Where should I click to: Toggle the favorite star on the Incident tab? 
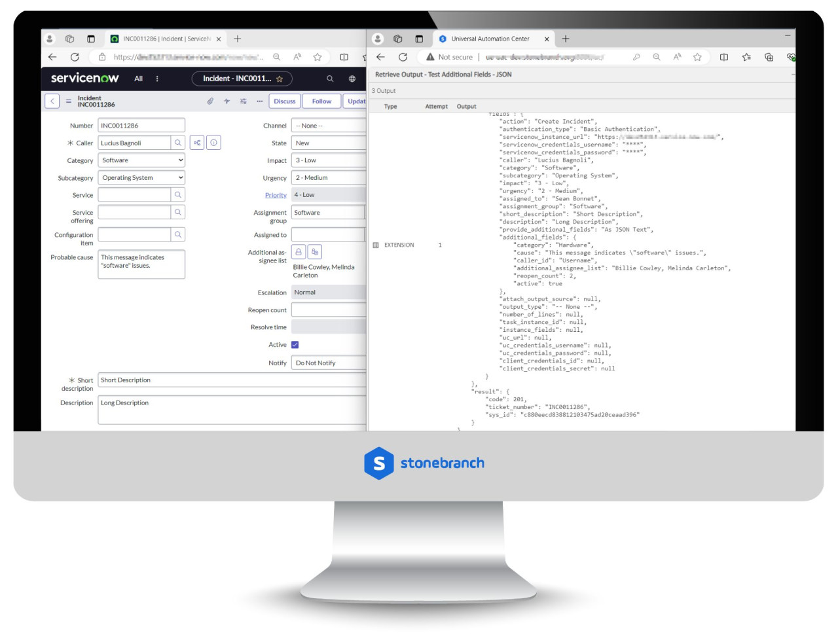pos(280,79)
